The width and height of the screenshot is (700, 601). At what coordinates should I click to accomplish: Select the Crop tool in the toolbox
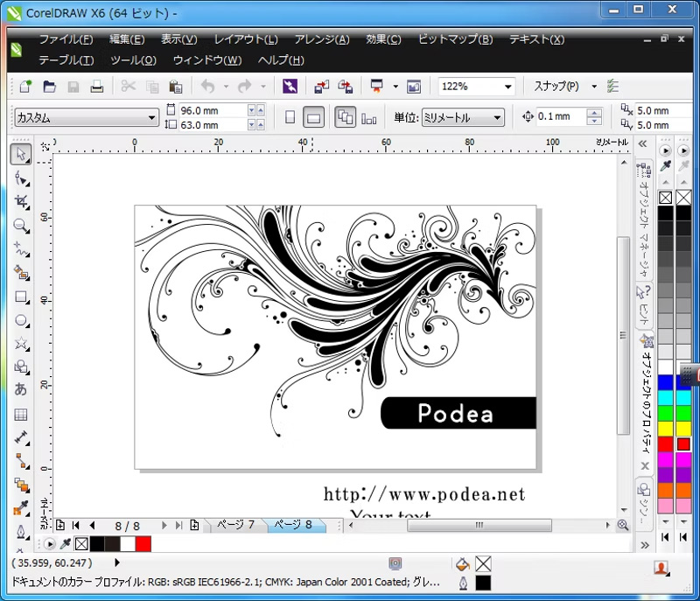click(x=21, y=202)
